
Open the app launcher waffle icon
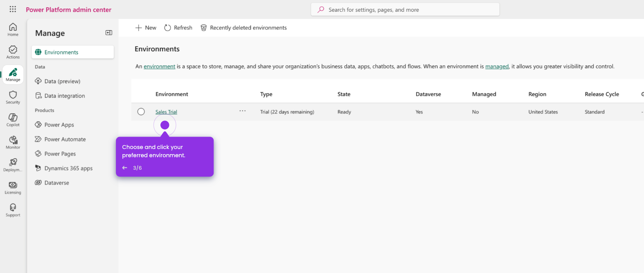point(13,9)
